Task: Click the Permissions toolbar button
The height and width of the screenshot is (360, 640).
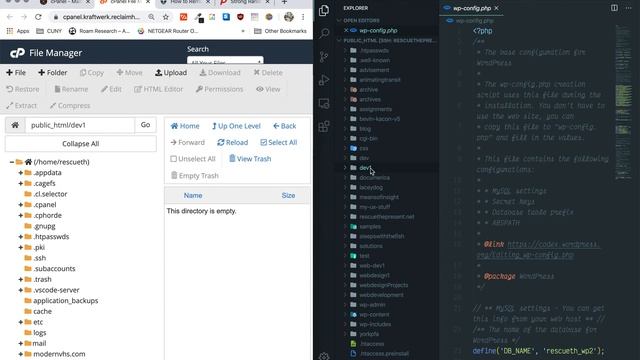Action: (220, 89)
